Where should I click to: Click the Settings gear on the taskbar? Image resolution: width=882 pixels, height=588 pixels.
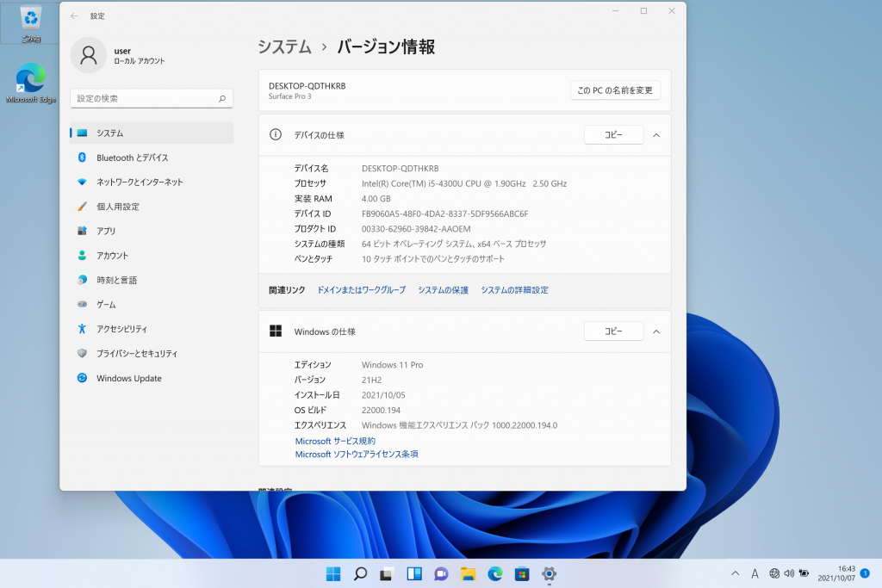(549, 574)
